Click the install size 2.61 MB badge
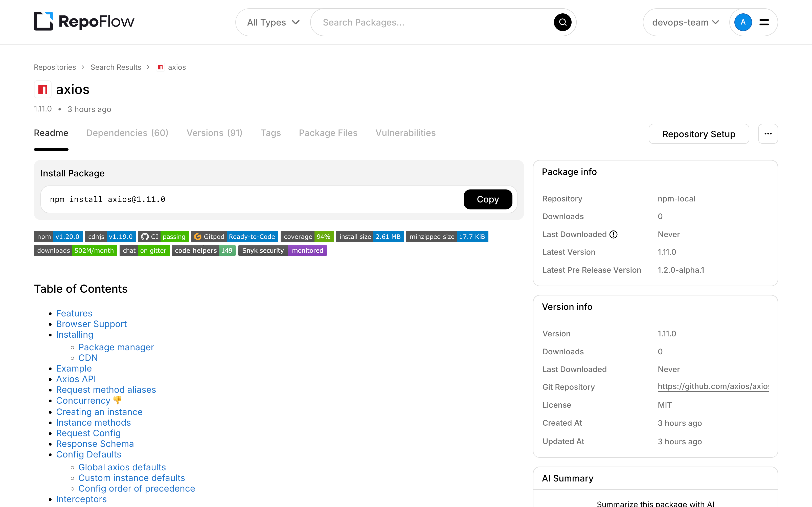Screen dimensions: 812x507 click(x=370, y=237)
